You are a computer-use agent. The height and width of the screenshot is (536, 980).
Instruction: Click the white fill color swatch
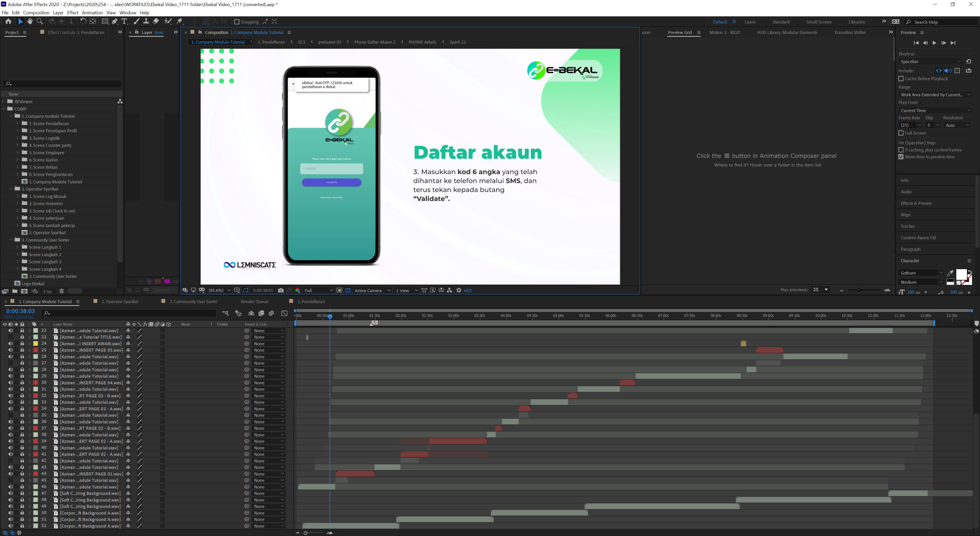pos(961,274)
